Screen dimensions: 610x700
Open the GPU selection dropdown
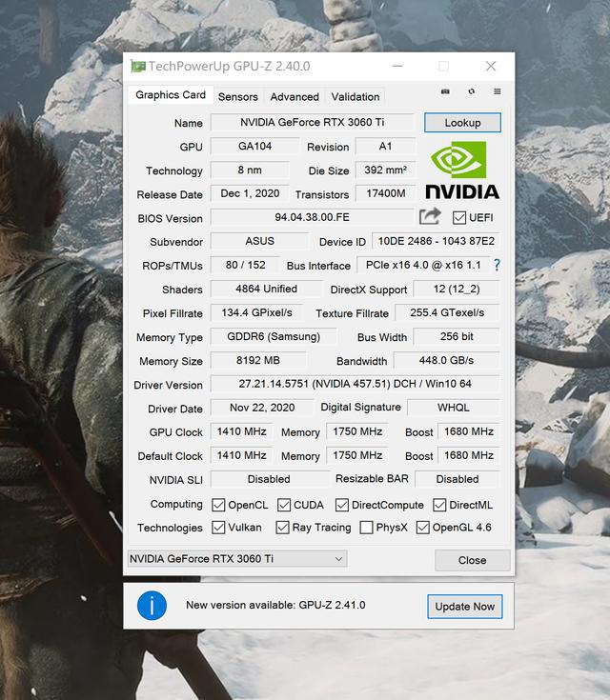[x=237, y=559]
